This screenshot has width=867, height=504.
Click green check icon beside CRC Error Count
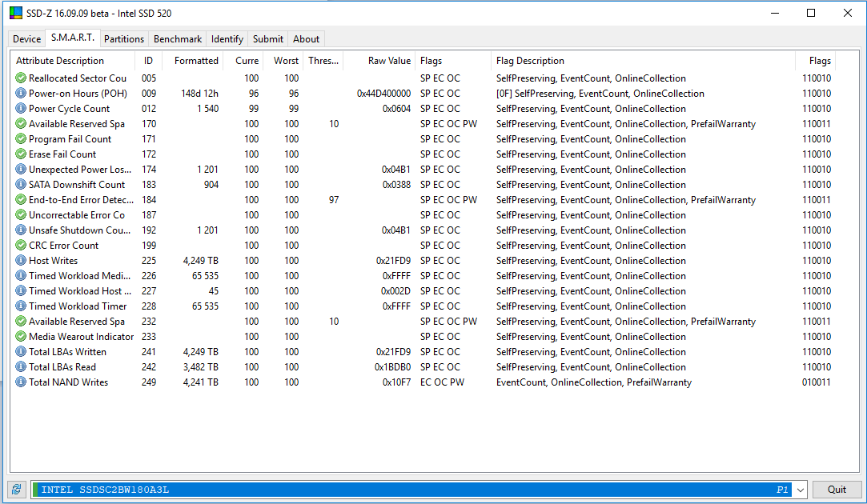coord(21,246)
